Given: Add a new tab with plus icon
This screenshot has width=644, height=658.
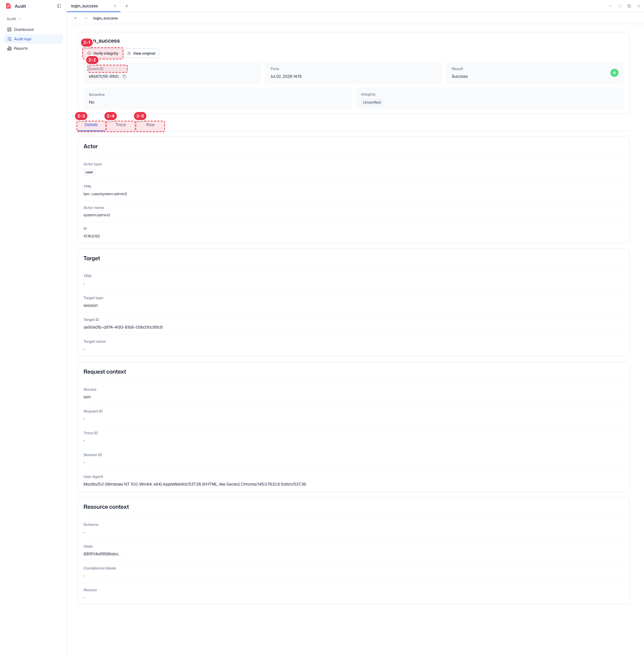Looking at the screenshot, I should coord(127,6).
